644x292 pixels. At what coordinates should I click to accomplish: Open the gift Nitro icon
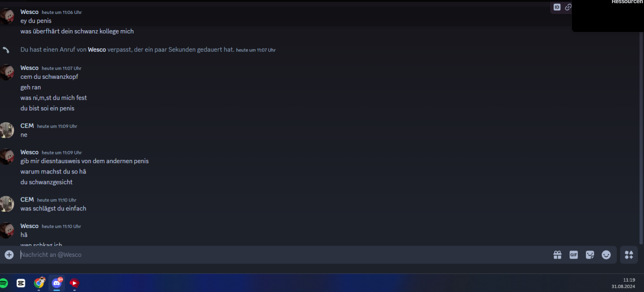pos(557,255)
